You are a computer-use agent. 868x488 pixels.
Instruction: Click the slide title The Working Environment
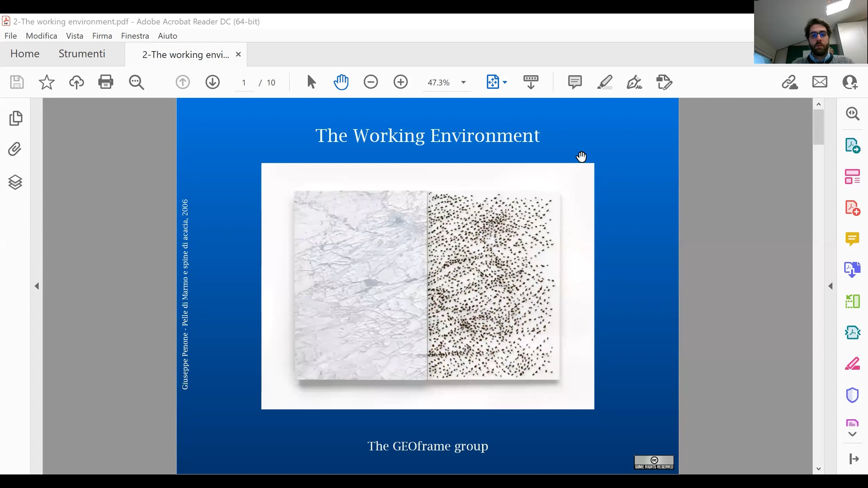[x=427, y=136]
